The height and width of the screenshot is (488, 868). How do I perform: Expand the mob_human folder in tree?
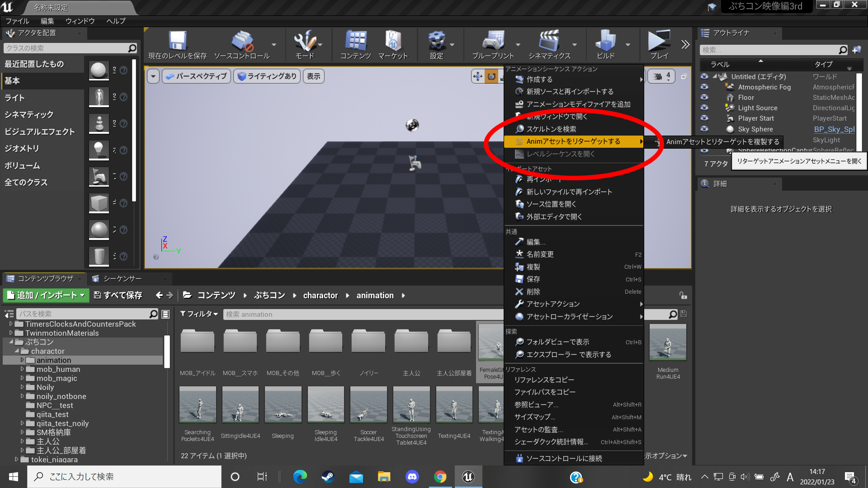pos(22,369)
